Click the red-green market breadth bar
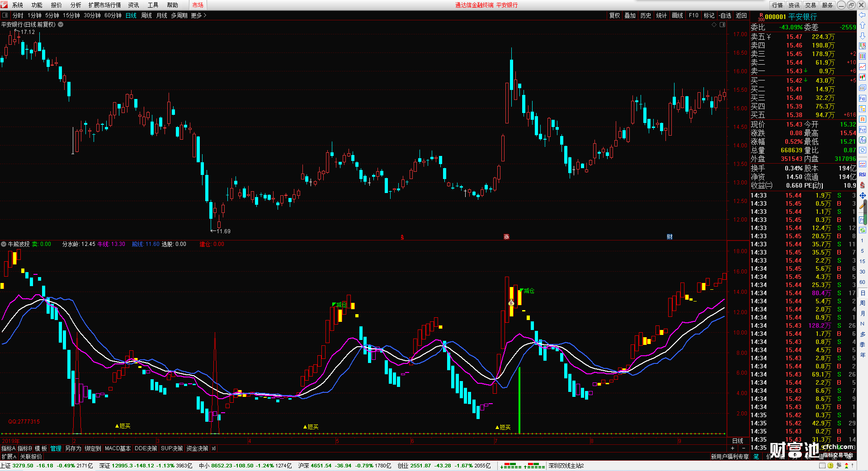Image resolution: width=868 pixels, height=471 pixels. pos(534,466)
